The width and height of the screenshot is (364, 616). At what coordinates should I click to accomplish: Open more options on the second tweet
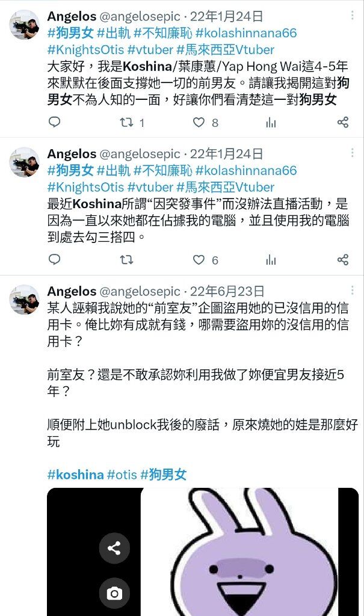[353, 152]
